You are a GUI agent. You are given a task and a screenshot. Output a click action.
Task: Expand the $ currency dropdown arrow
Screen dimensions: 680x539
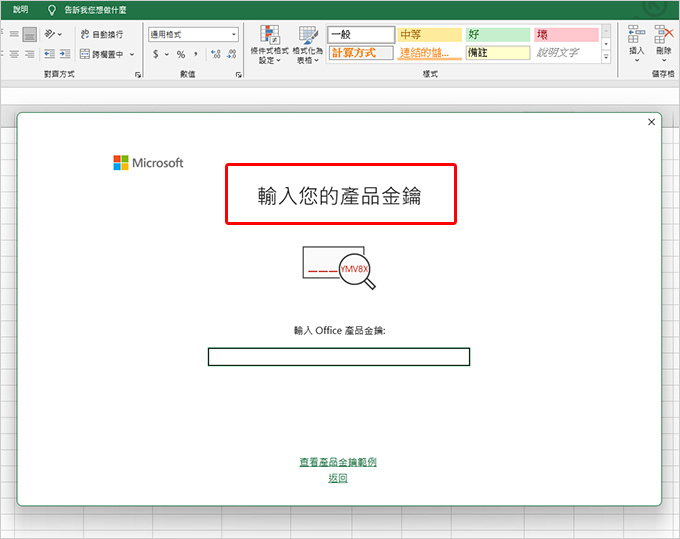point(167,55)
